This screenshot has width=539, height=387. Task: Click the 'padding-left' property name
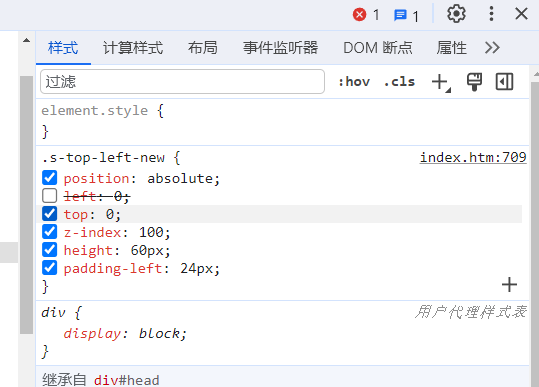point(113,268)
